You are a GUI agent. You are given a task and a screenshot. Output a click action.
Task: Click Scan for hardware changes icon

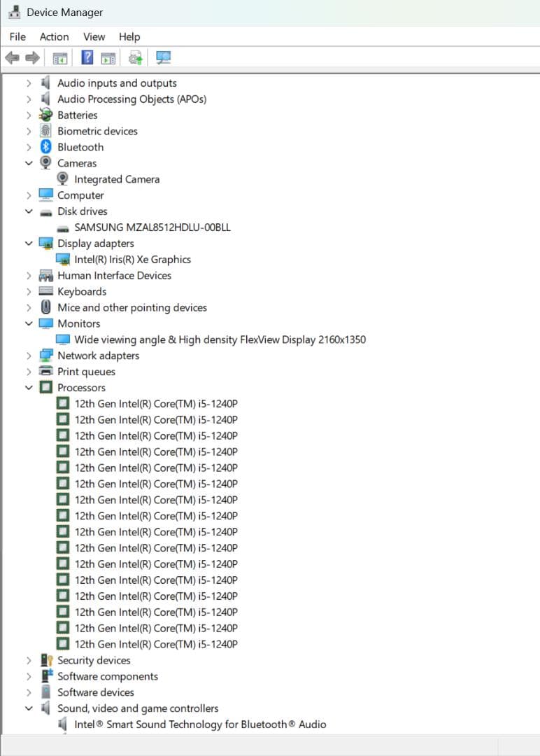click(164, 58)
